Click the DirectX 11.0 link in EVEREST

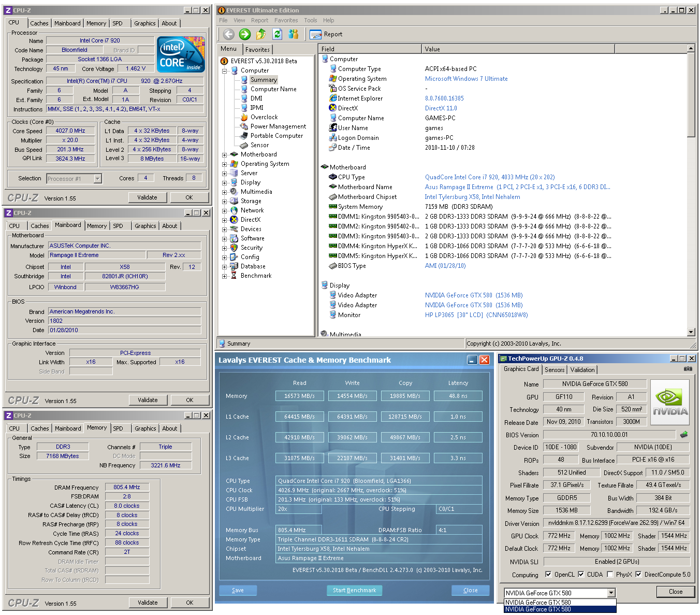(441, 108)
